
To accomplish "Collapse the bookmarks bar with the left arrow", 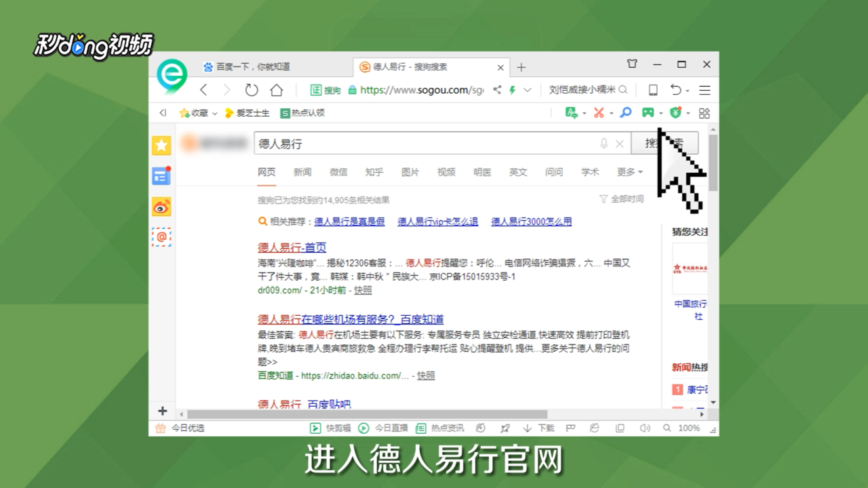I will 162,113.
